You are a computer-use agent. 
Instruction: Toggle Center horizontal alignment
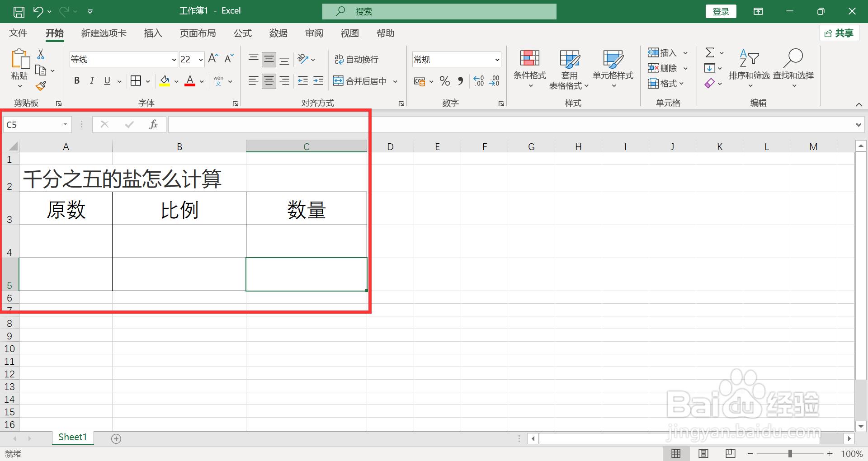coord(269,81)
